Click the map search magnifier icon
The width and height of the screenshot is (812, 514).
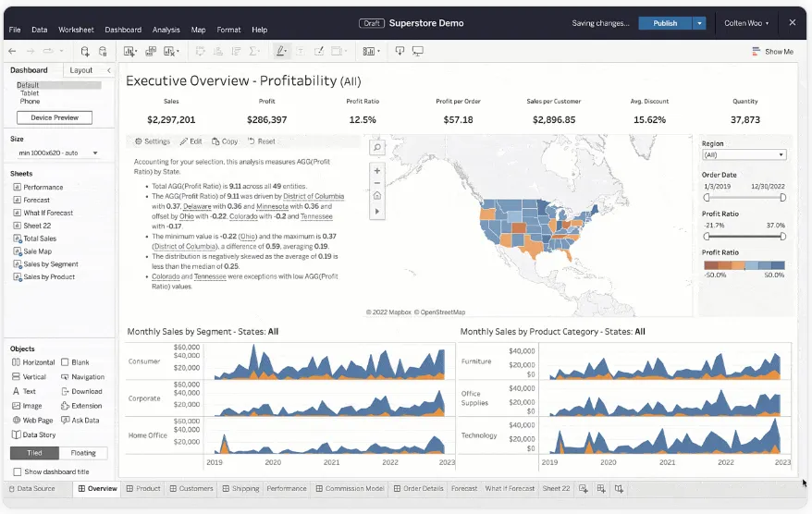pyautogui.click(x=376, y=148)
